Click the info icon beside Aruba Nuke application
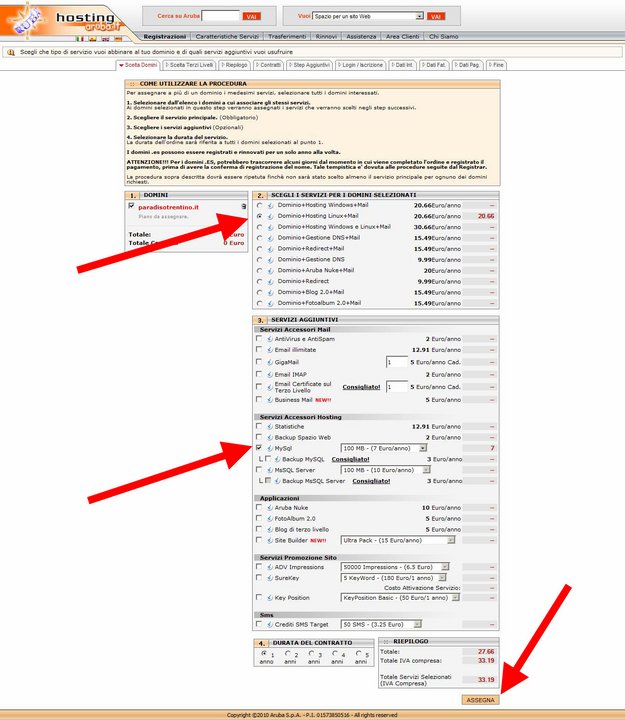Image resolution: width=625 pixels, height=720 pixels. click(270, 508)
